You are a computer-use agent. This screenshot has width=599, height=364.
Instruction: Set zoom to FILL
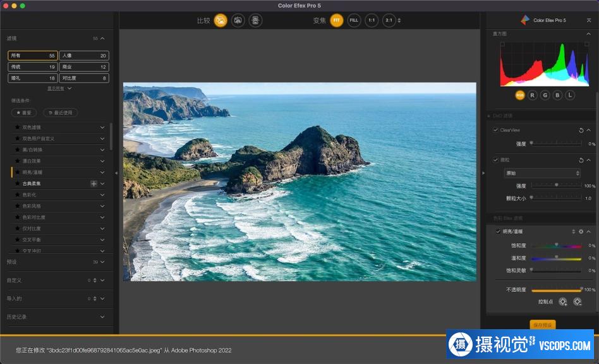(354, 20)
